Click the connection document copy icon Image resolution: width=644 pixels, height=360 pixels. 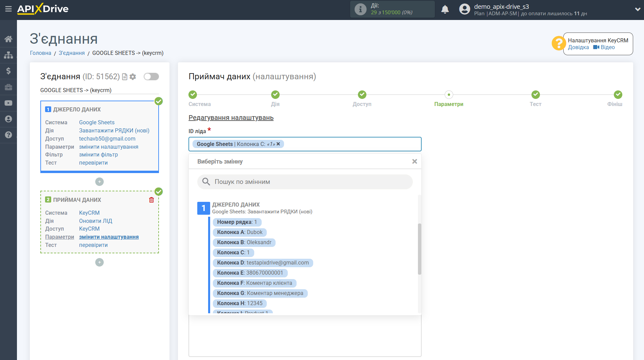coord(125,77)
